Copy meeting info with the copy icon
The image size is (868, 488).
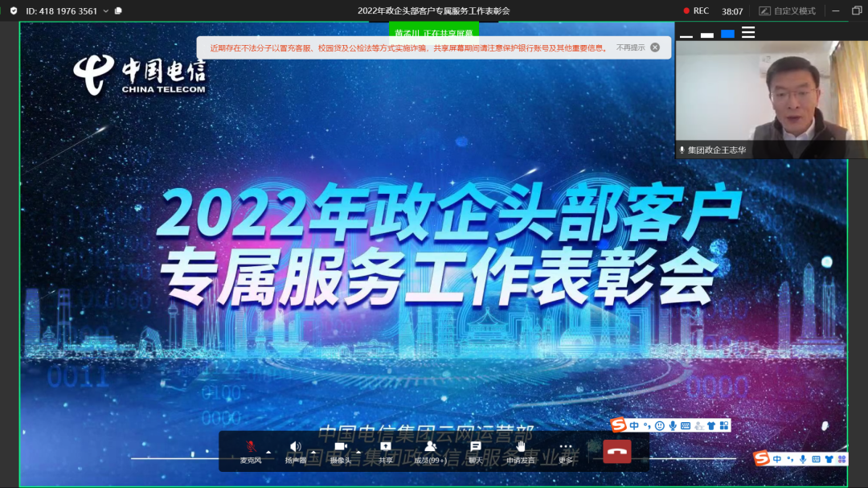[x=118, y=10]
